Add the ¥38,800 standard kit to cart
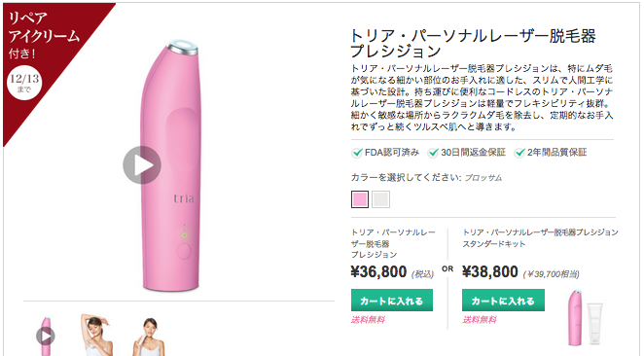 click(x=503, y=301)
